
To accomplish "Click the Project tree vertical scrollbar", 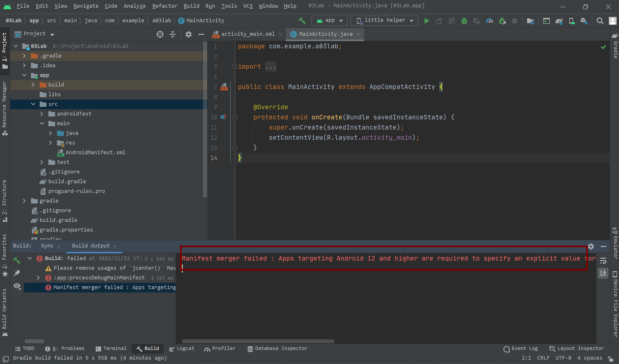I will (x=205, y=119).
